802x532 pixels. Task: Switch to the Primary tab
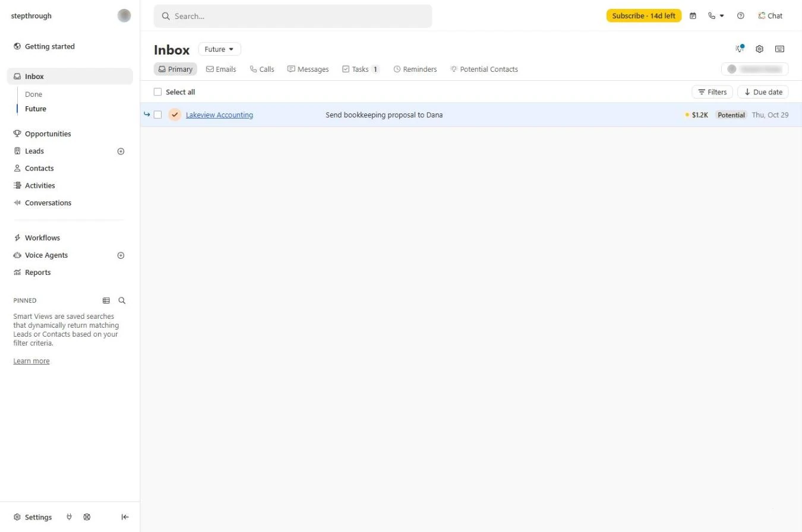pos(175,69)
